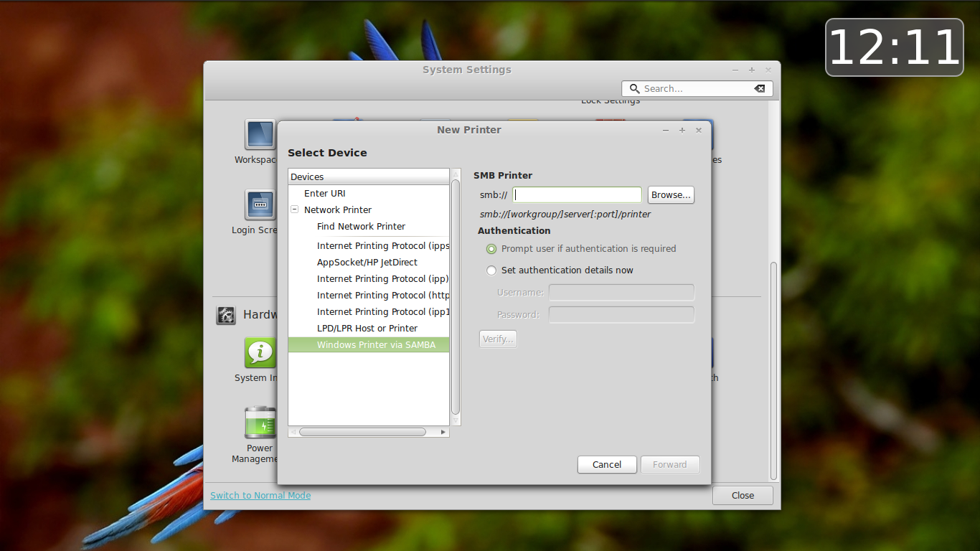Screen dimensions: 980x551
Task: Click the desktop clock widget
Action: click(894, 47)
